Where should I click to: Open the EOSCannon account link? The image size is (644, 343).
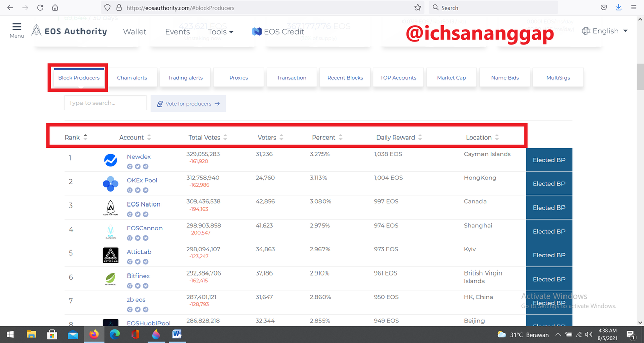coord(144,228)
